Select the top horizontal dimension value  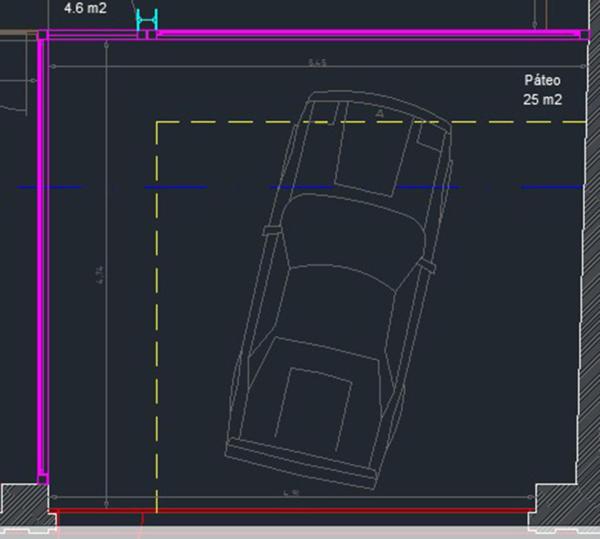coord(318,62)
